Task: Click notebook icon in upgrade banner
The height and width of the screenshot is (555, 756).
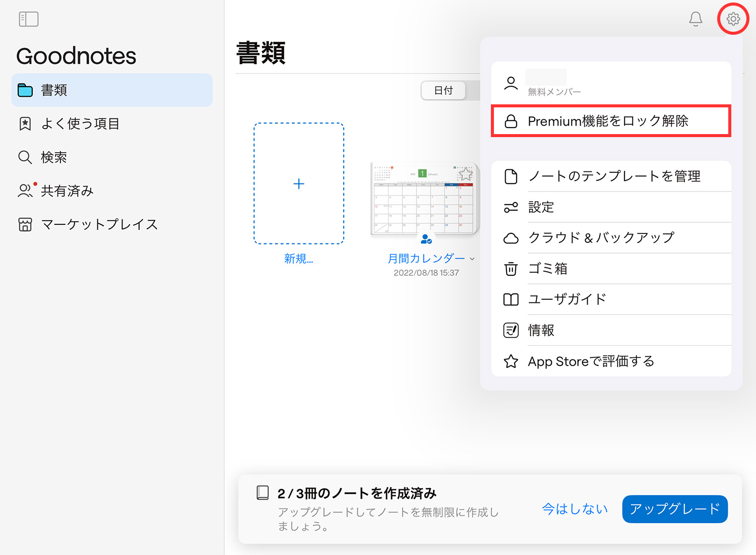Action: coord(263,492)
